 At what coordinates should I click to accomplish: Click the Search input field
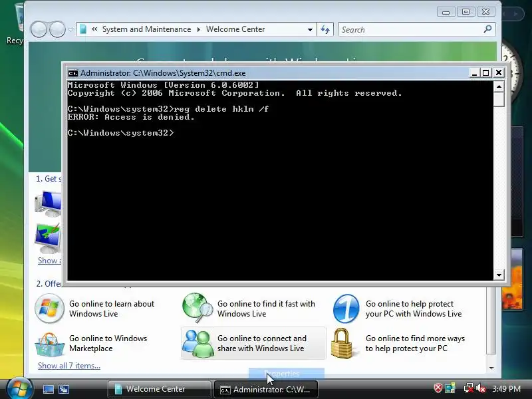pyautogui.click(x=410, y=29)
